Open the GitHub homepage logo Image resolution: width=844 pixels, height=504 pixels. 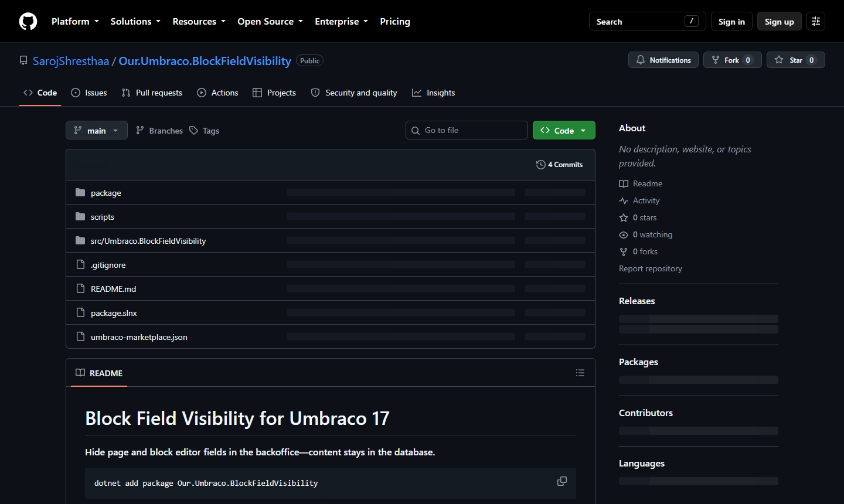pyautogui.click(x=28, y=22)
